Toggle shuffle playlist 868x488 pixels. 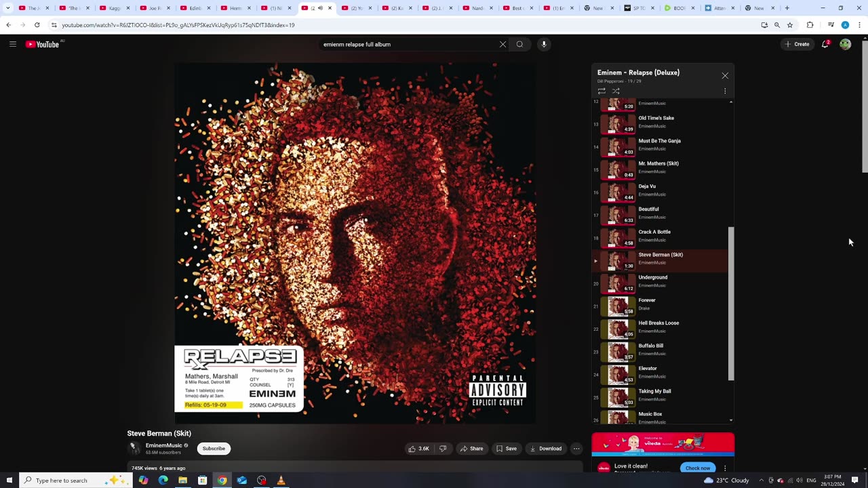[x=616, y=91]
